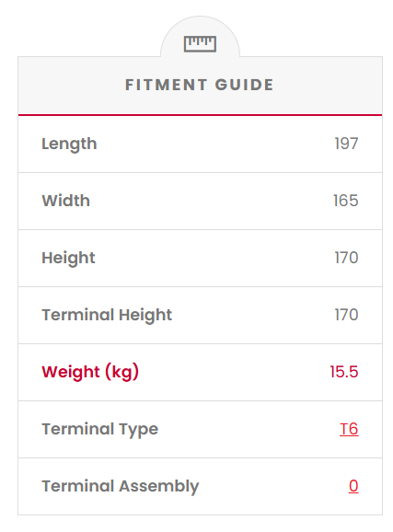Select the red 15.5 weight value
The image size is (393, 532).
point(344,372)
